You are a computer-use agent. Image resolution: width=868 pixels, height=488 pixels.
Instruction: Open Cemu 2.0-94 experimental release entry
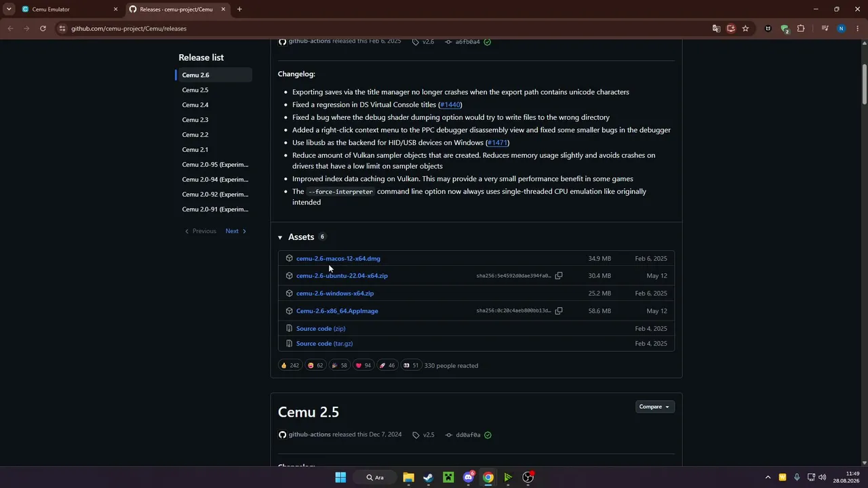214,180
